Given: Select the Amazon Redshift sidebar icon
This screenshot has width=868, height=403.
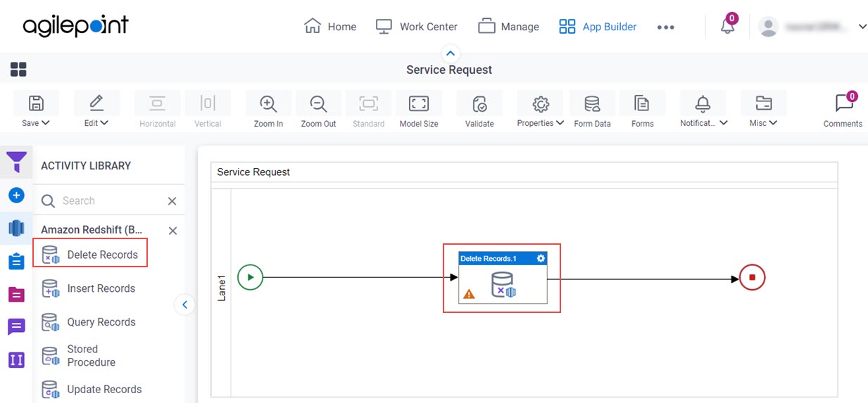Looking at the screenshot, I should coord(16,228).
